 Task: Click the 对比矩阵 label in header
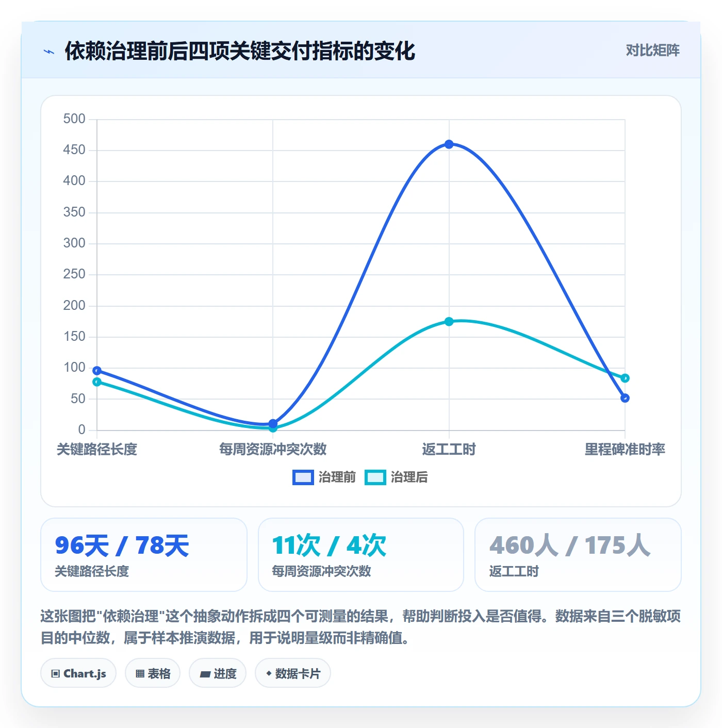point(652,51)
